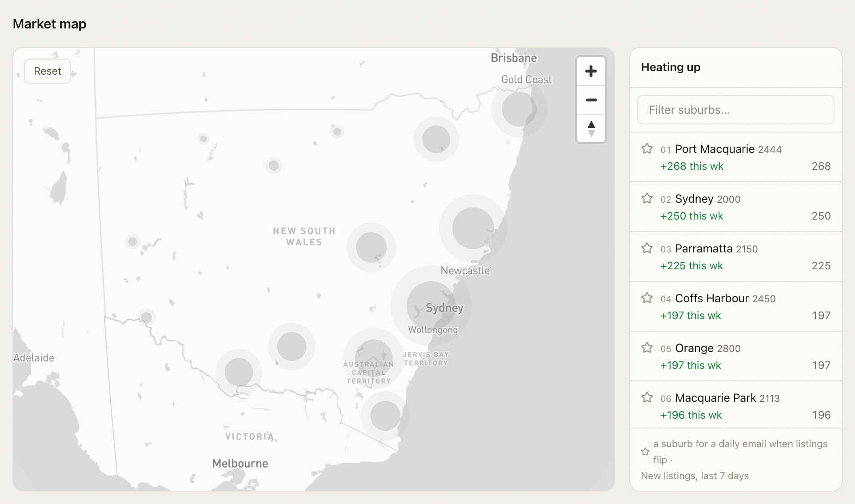Star the Parramatta 2150 suburb

tap(647, 248)
